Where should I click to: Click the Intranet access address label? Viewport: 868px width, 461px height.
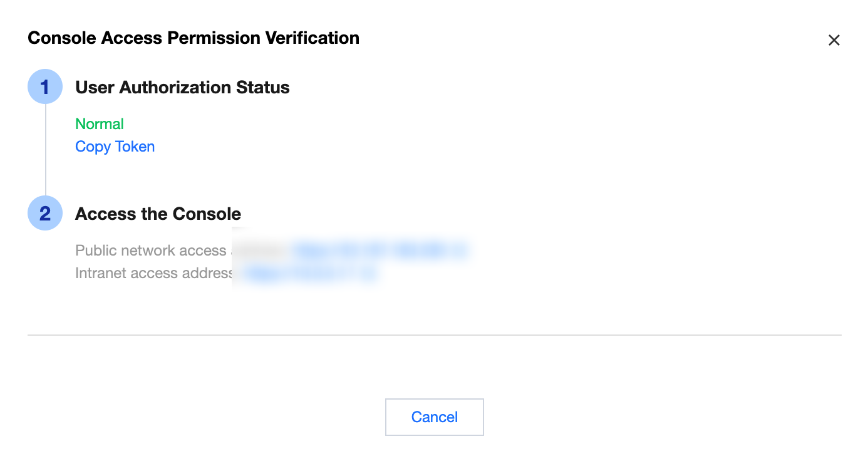[153, 274]
